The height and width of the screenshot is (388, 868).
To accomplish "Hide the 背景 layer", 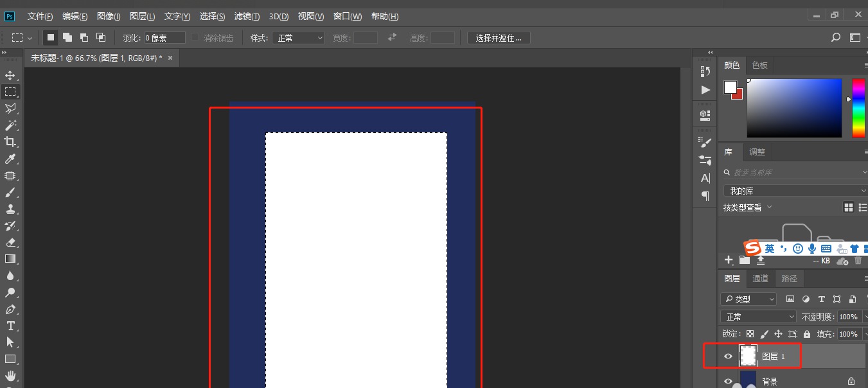I will 728,380.
